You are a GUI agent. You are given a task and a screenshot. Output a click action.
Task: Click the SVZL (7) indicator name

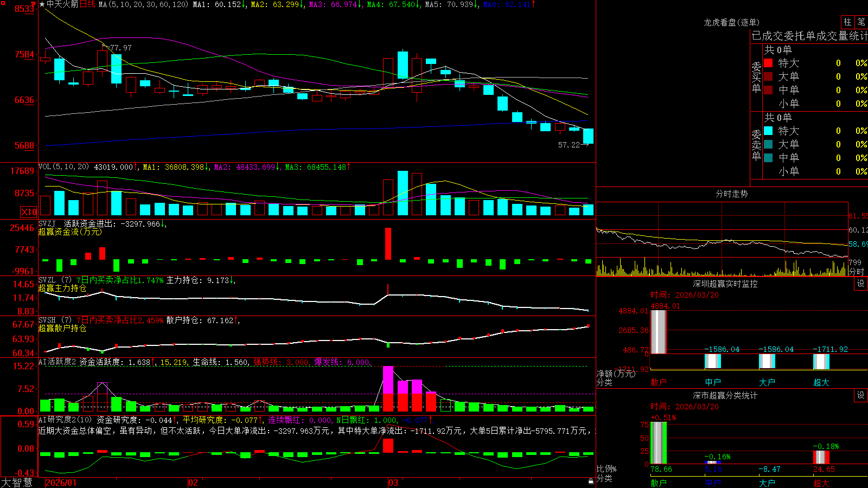55,280
